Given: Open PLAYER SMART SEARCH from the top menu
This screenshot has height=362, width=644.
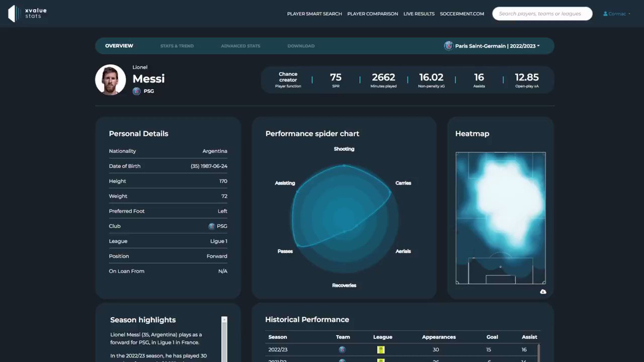Looking at the screenshot, I should coord(314,14).
